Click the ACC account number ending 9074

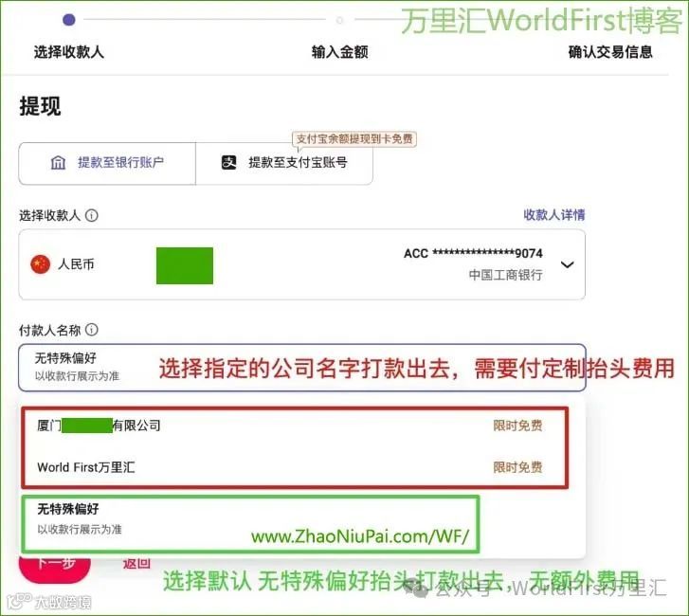point(473,253)
